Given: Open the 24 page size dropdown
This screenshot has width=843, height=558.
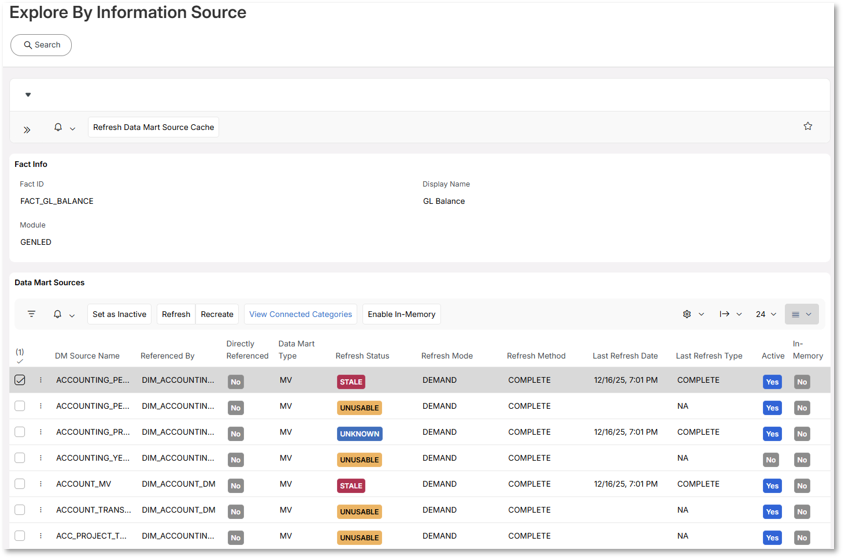Looking at the screenshot, I should point(766,314).
